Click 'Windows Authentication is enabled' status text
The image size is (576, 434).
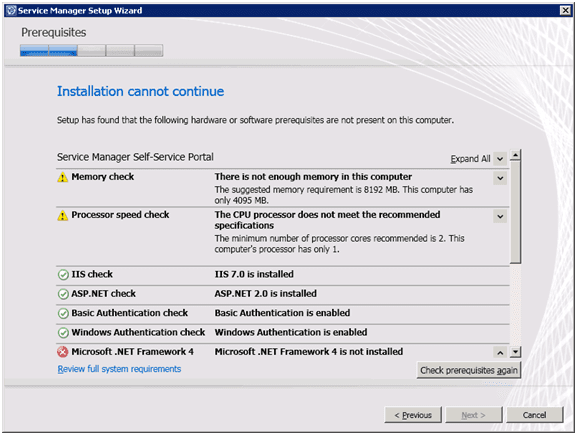[x=291, y=332]
